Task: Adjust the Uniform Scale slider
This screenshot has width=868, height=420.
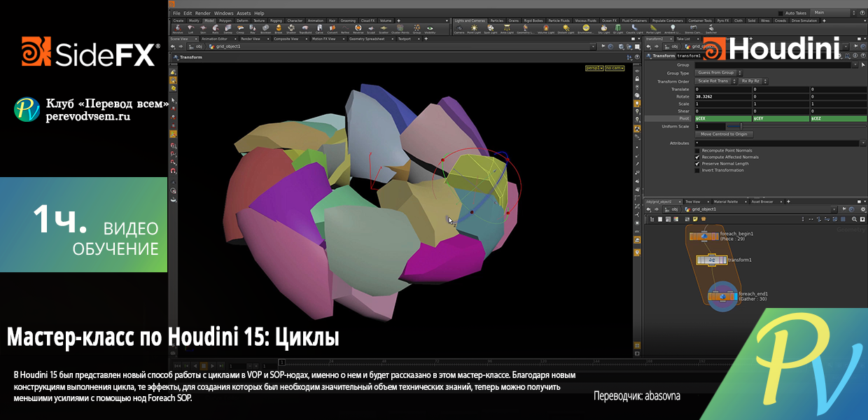Action: pos(741,127)
